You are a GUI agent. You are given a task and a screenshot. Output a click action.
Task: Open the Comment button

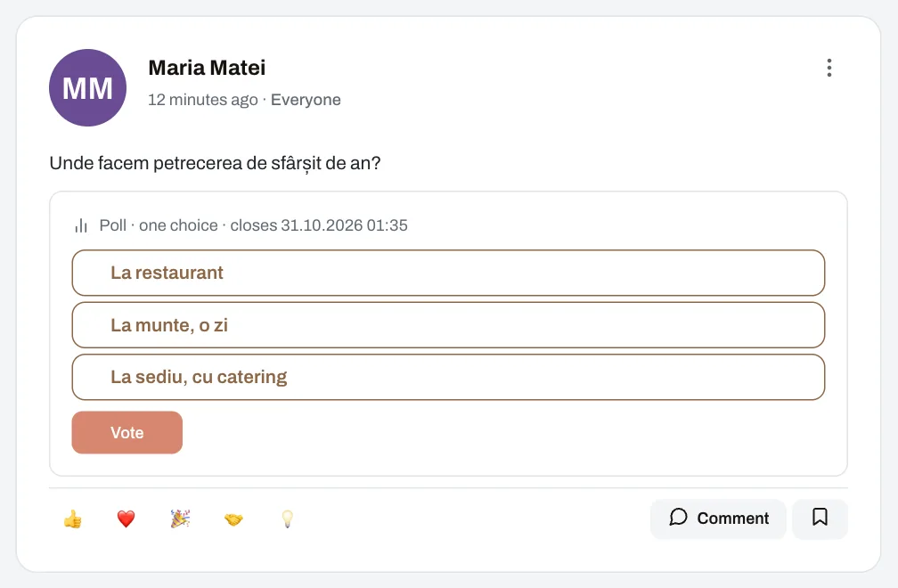pyautogui.click(x=718, y=519)
